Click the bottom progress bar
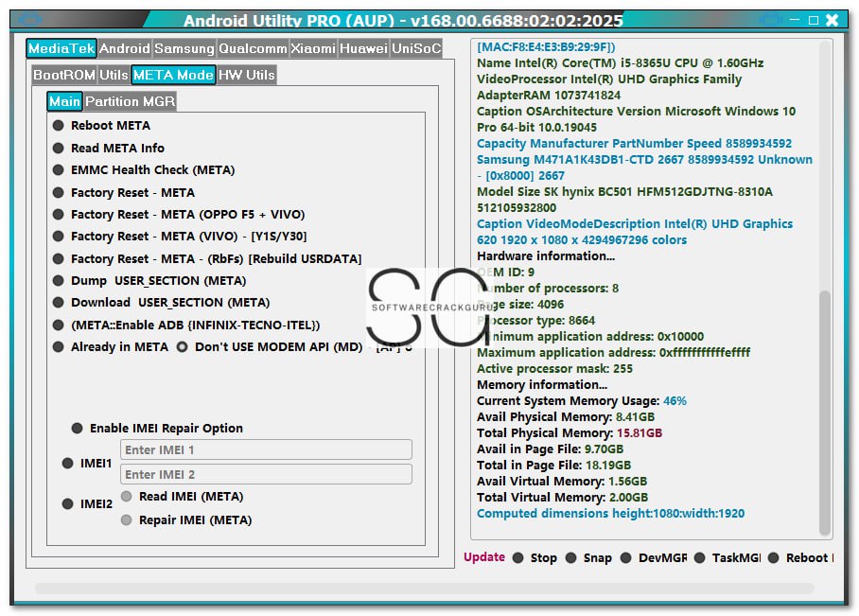859x616 pixels. point(425,589)
